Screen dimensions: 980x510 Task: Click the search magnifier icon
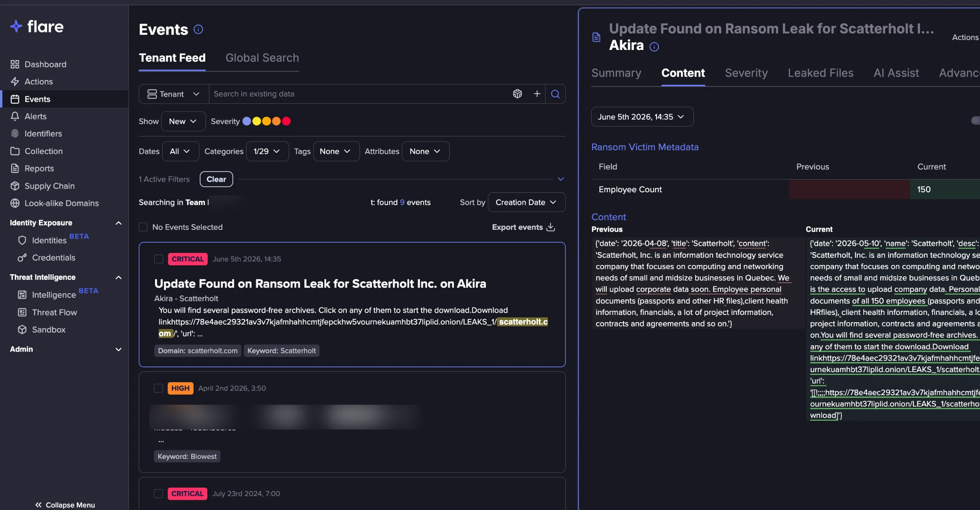coord(555,94)
